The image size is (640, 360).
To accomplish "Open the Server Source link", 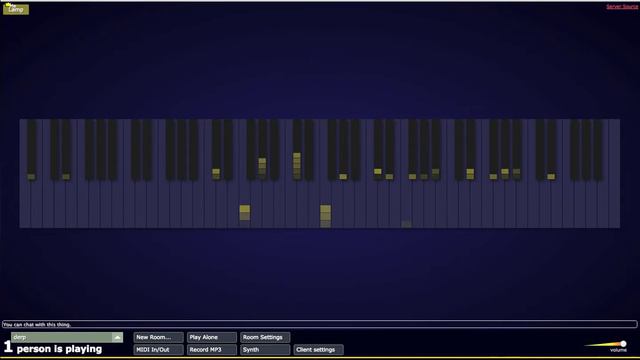I will (x=622, y=7).
